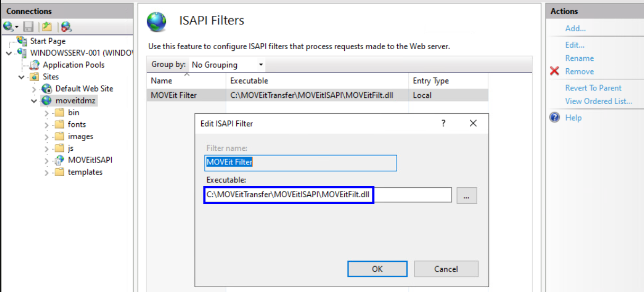Collapse the WINDOWSSERV-001 server node
644x292 pixels.
(8, 53)
